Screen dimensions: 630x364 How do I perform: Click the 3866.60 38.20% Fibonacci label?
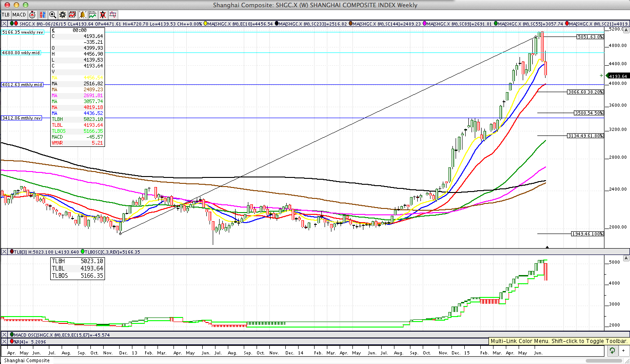pos(585,92)
